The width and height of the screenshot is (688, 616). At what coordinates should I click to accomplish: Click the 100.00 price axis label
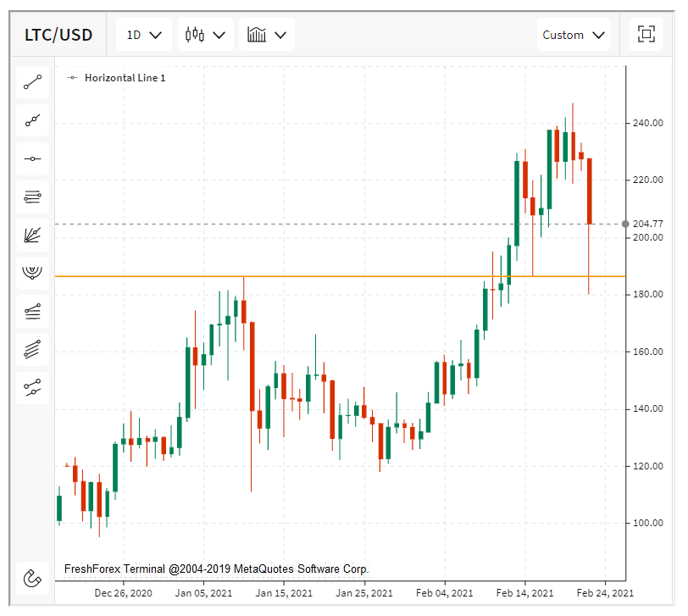647,523
